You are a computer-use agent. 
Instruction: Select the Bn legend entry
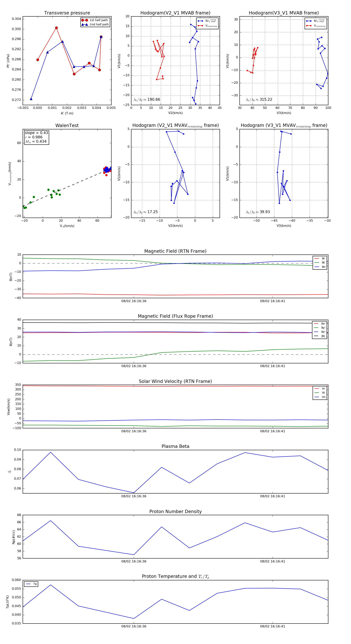320,267
